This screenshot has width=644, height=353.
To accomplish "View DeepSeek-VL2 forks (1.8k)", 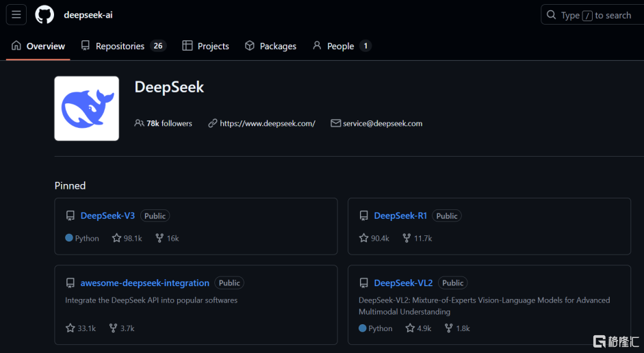I will tap(457, 328).
